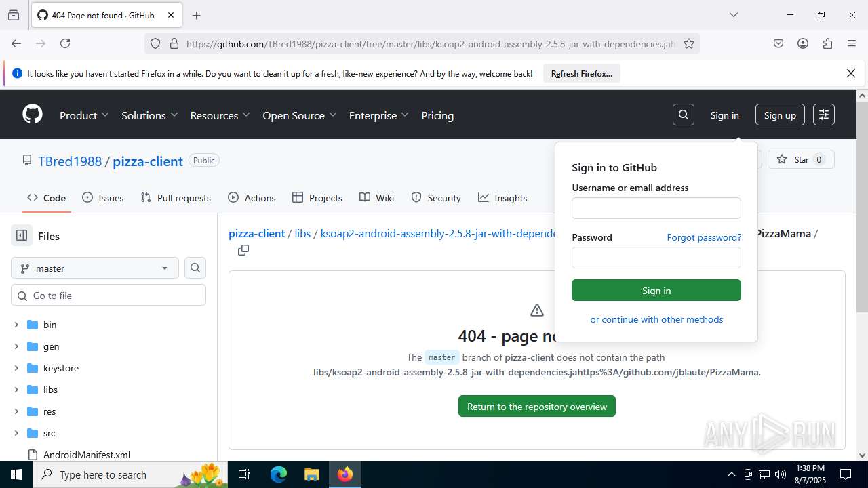Viewport: 868px width, 488px height.
Task: Switch to the Issues tab
Action: 102,198
